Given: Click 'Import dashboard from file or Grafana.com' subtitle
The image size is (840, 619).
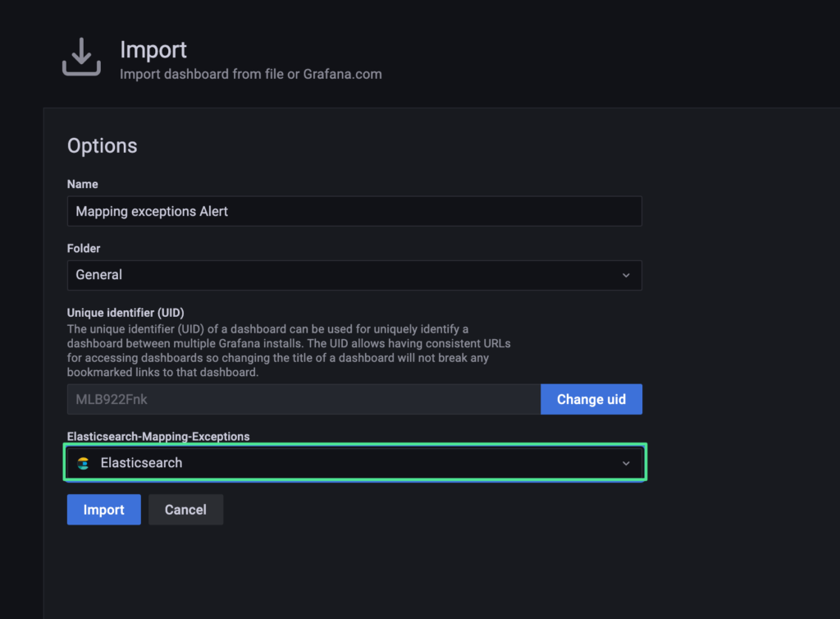Looking at the screenshot, I should pyautogui.click(x=251, y=74).
